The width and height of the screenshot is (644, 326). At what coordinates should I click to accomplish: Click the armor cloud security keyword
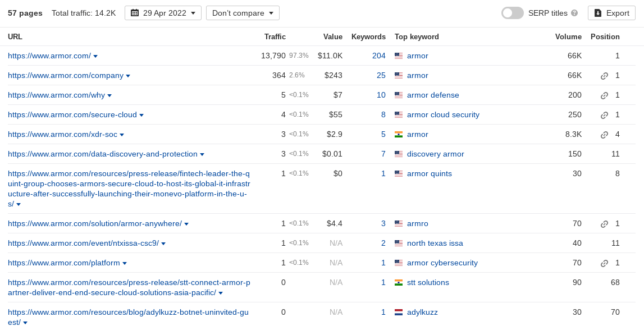coord(443,115)
